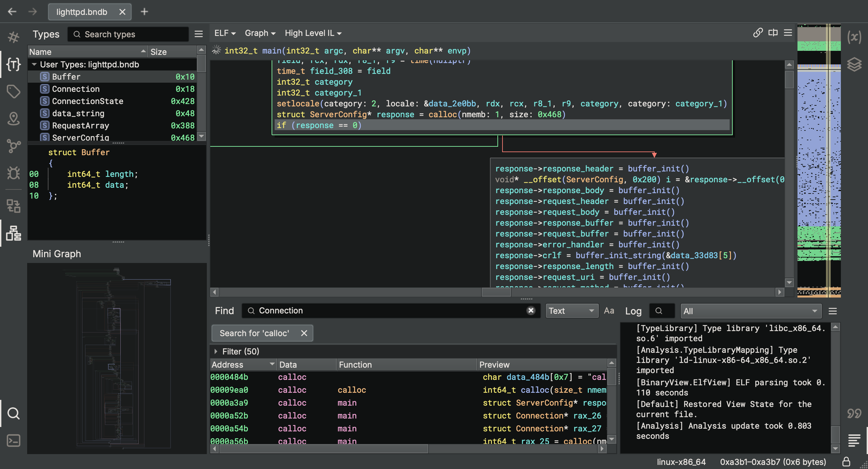Viewport: 868px width, 469px height.
Task: Click the split view pane icon
Action: [x=773, y=33]
